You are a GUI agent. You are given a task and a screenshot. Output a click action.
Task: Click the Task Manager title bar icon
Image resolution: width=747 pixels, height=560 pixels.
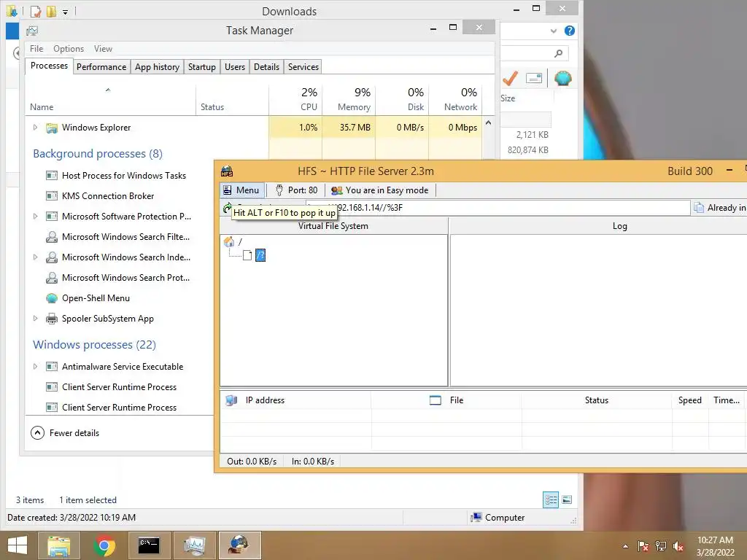click(32, 31)
